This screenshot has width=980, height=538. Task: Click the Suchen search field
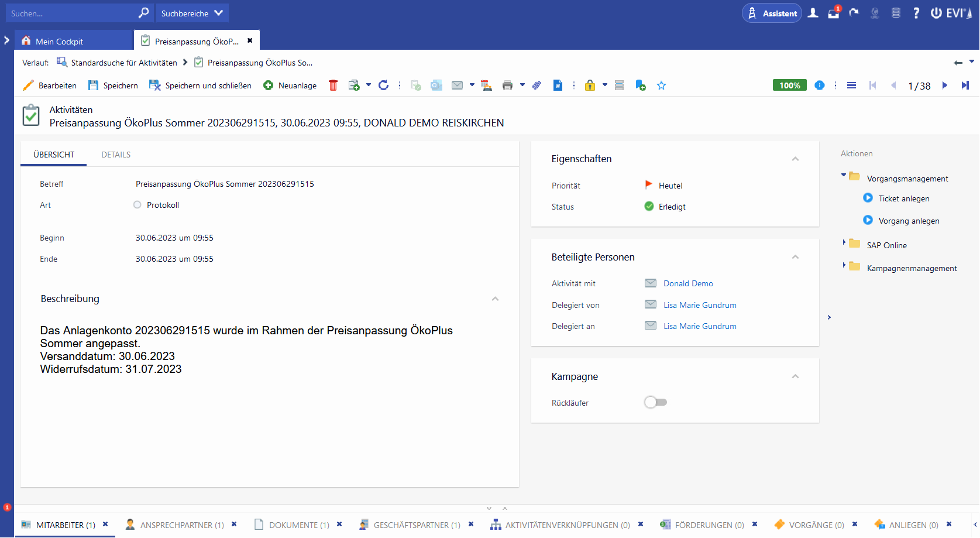click(70, 13)
